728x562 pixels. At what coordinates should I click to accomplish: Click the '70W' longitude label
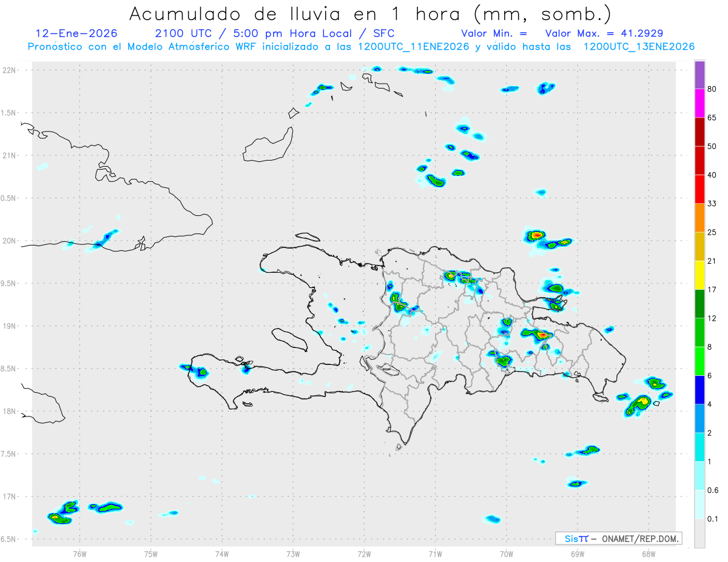click(x=507, y=554)
